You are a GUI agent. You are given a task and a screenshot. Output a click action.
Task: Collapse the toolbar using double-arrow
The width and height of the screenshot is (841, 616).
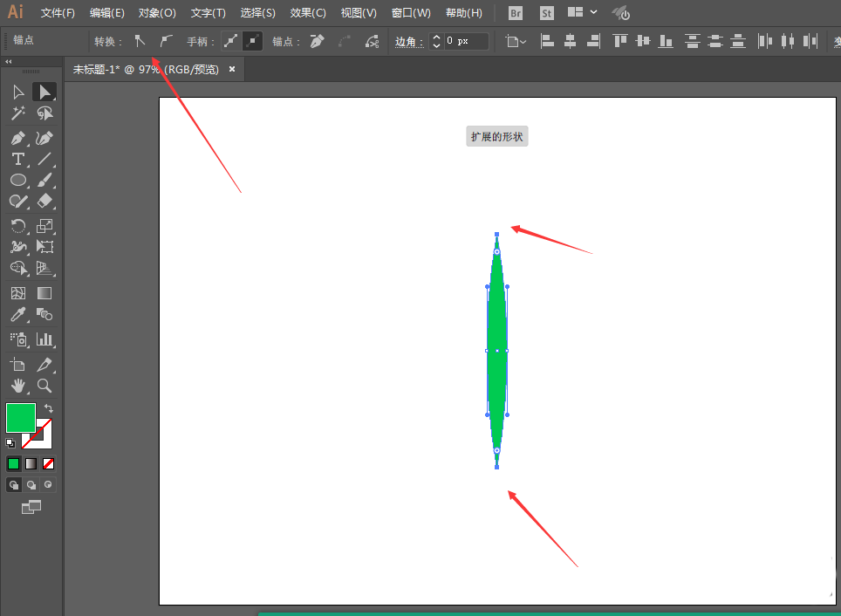(8, 62)
